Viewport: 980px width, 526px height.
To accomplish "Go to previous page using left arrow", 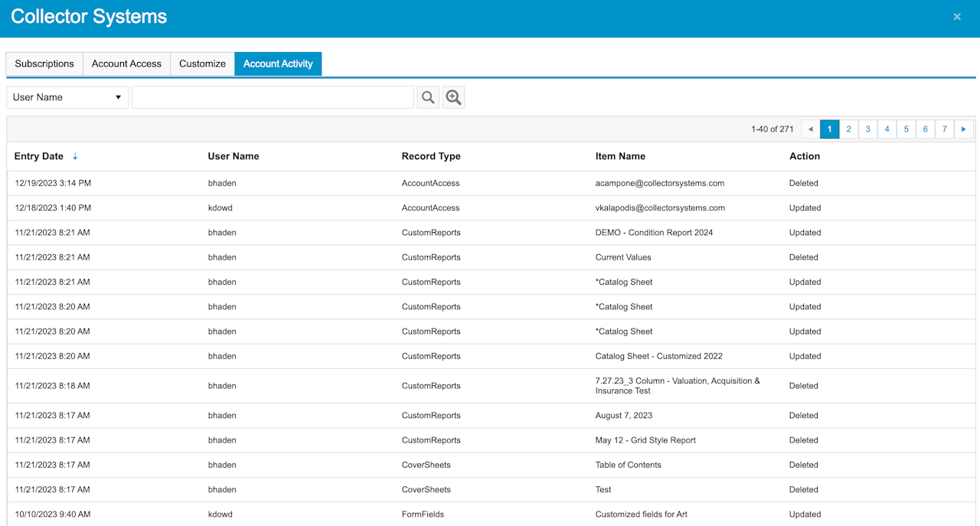I will (810, 129).
